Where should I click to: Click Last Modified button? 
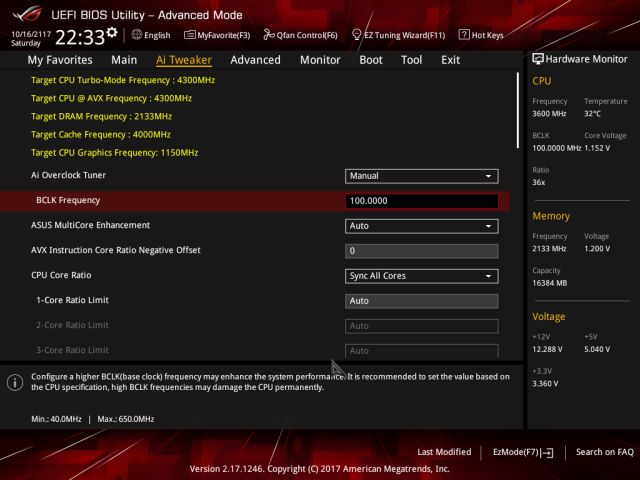point(444,452)
